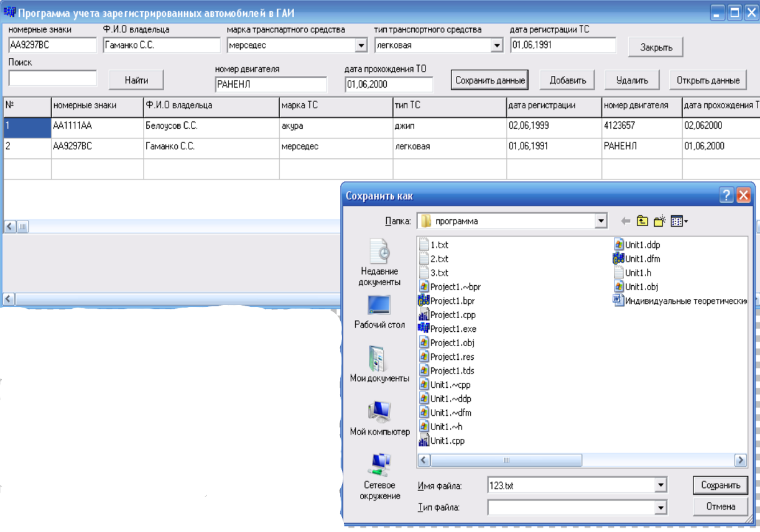Expand the Папка folder dropdown

(x=600, y=221)
